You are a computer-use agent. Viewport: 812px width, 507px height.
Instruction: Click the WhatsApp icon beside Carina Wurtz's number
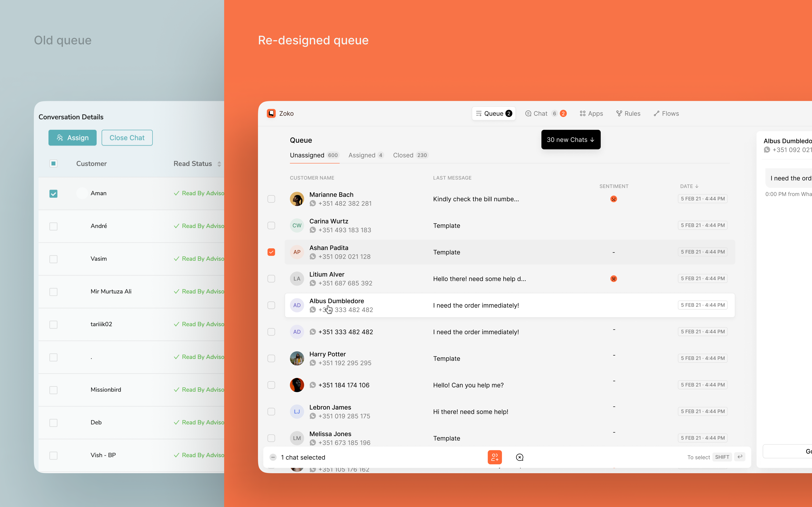(313, 230)
